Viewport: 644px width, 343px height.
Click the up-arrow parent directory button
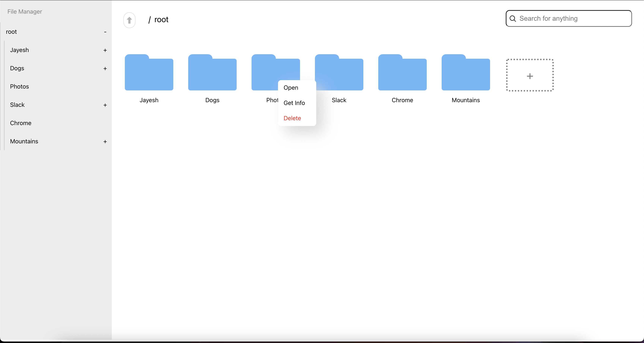[129, 20]
